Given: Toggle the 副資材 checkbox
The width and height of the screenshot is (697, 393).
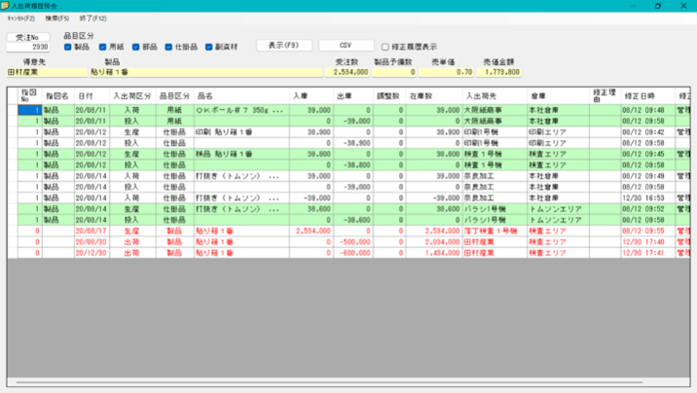Looking at the screenshot, I should pyautogui.click(x=208, y=47).
